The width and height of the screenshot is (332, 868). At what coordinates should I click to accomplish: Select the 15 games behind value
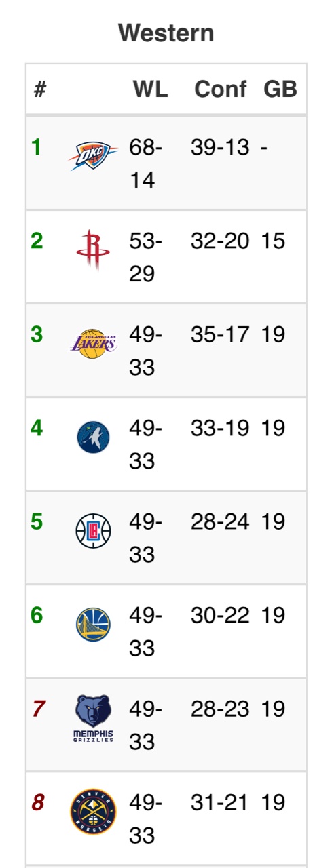273,241
